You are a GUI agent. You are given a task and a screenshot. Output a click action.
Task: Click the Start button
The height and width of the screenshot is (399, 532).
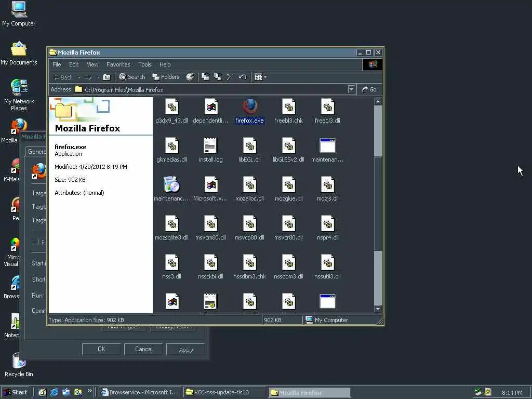(15, 392)
